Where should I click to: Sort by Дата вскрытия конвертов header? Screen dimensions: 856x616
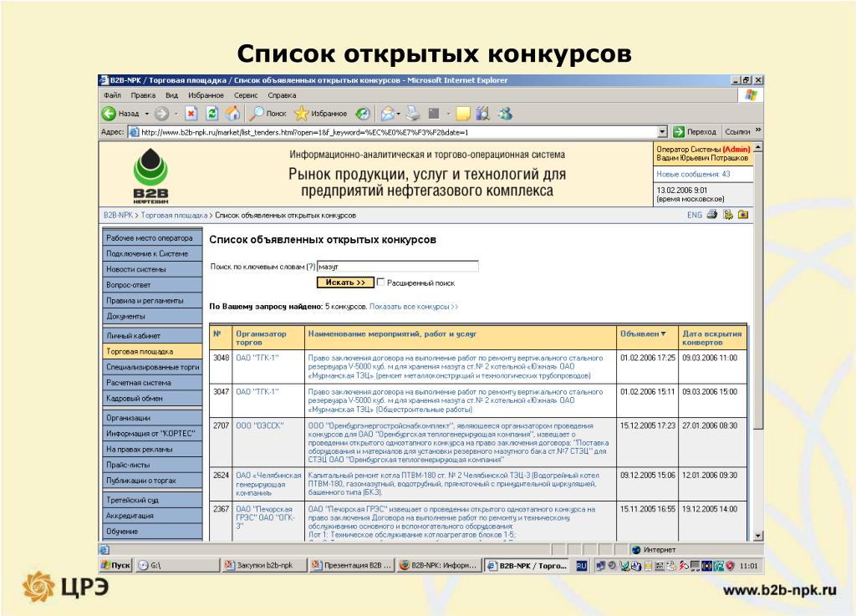pos(712,339)
